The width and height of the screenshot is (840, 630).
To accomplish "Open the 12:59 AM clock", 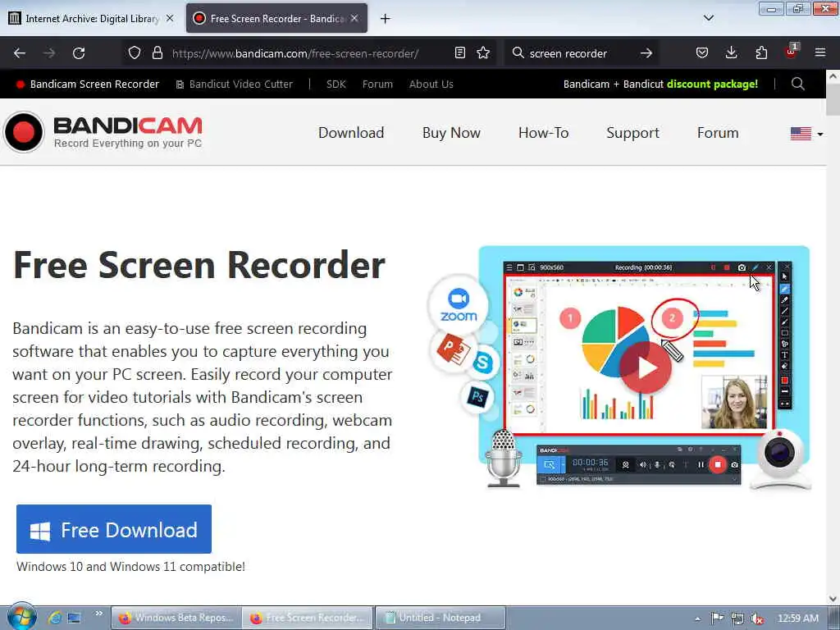I will pos(797,619).
